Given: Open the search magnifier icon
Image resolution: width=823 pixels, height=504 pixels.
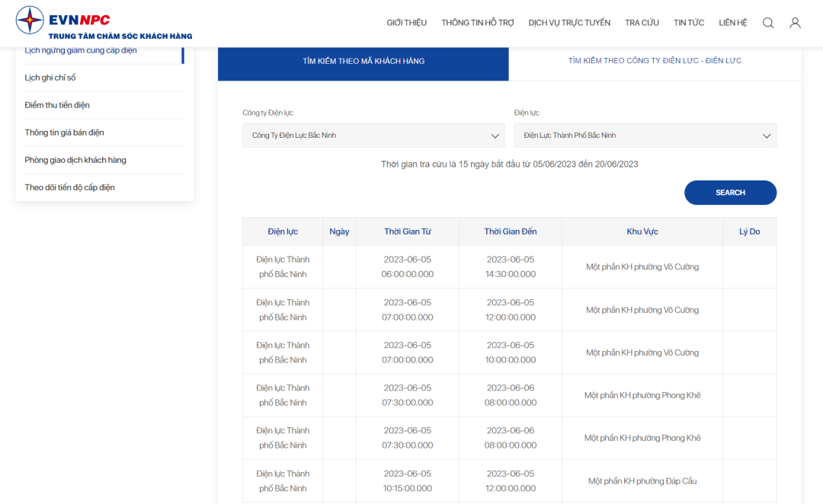Looking at the screenshot, I should [x=768, y=23].
